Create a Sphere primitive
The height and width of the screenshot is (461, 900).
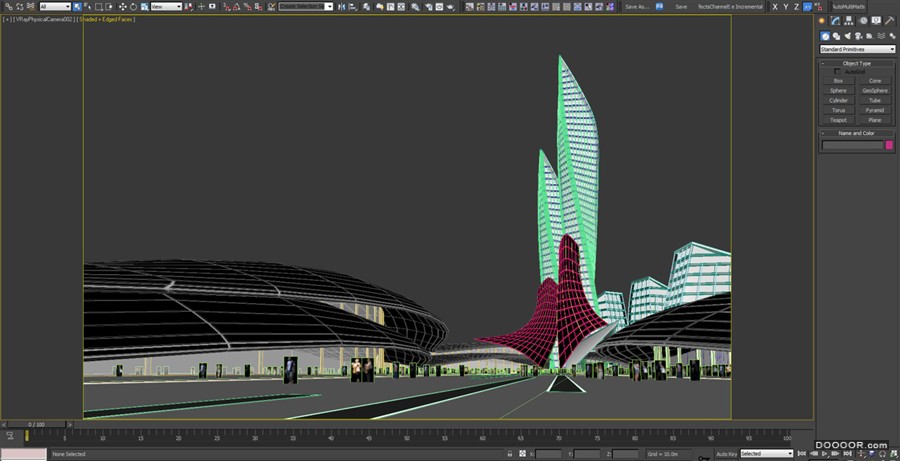pos(838,91)
